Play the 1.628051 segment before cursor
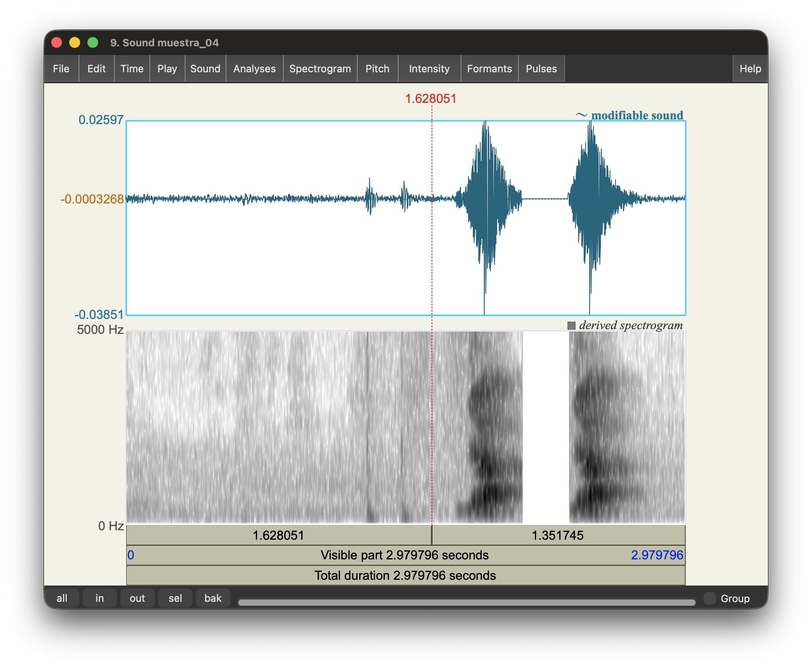812x667 pixels. [x=279, y=535]
